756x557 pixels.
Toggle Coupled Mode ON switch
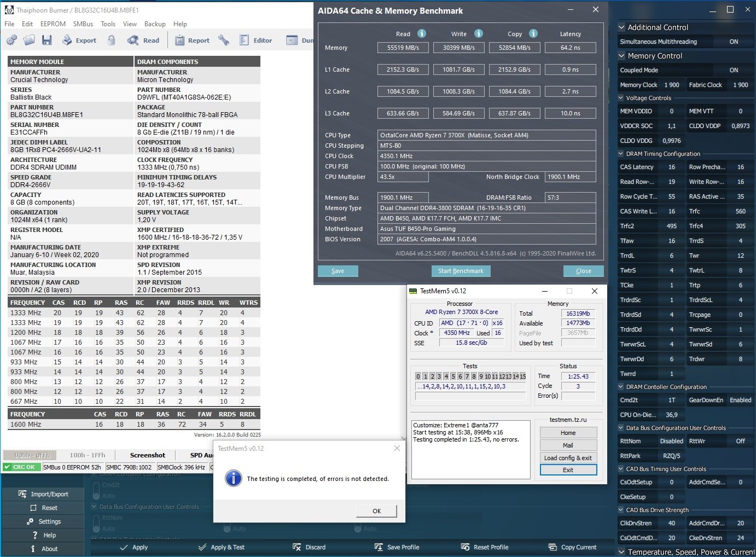coord(734,70)
